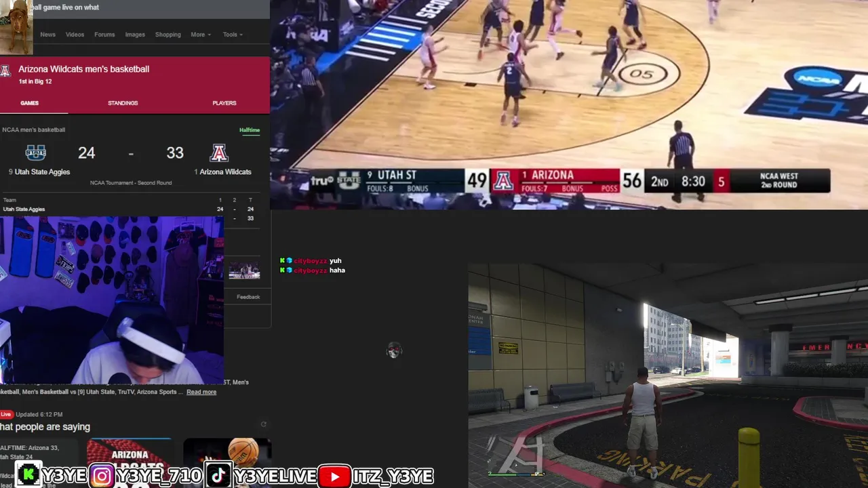Screen dimensions: 868x488
Task: Open the Videos search tab
Action: click(x=75, y=35)
